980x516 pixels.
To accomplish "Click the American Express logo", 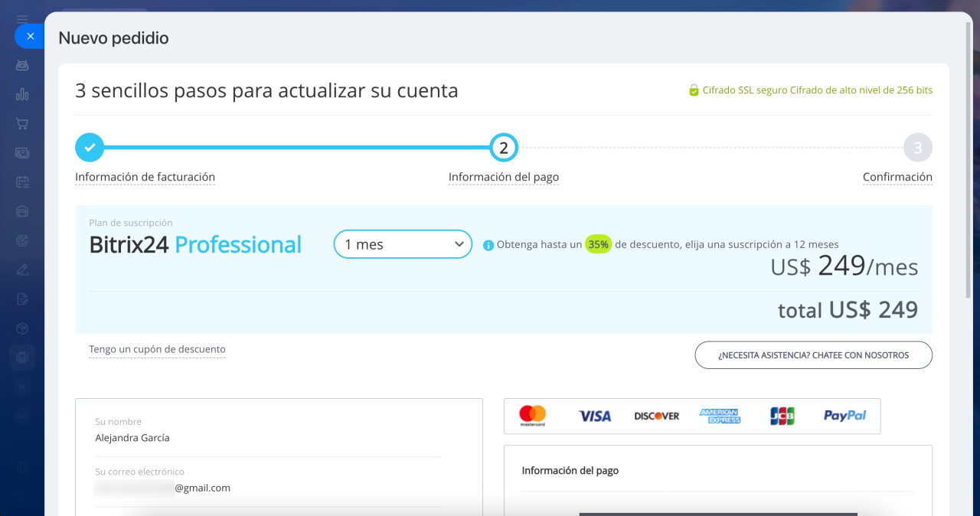I will [x=720, y=416].
